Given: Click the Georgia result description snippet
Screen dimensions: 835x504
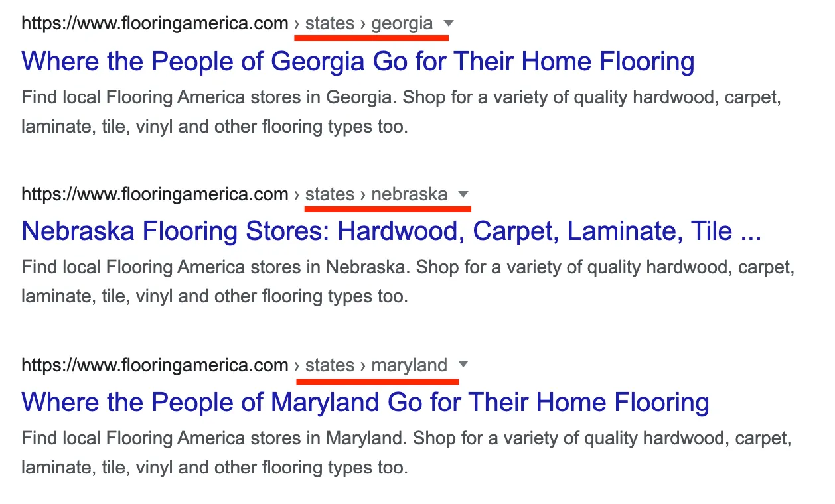Looking at the screenshot, I should point(401,111).
